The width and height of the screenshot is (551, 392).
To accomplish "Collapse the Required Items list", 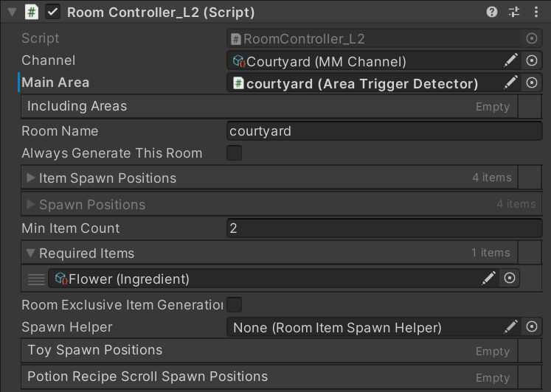I will [x=31, y=253].
